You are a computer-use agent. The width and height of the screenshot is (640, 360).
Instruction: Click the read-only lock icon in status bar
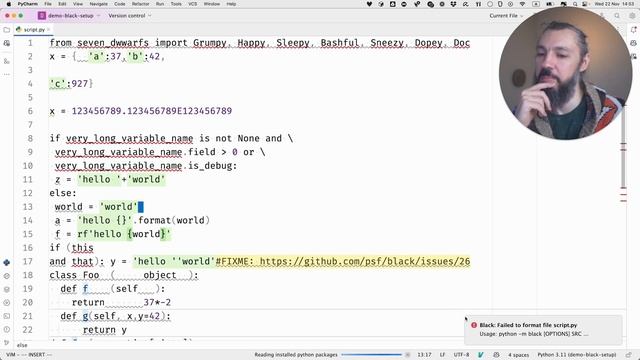pyautogui.click(x=629, y=355)
